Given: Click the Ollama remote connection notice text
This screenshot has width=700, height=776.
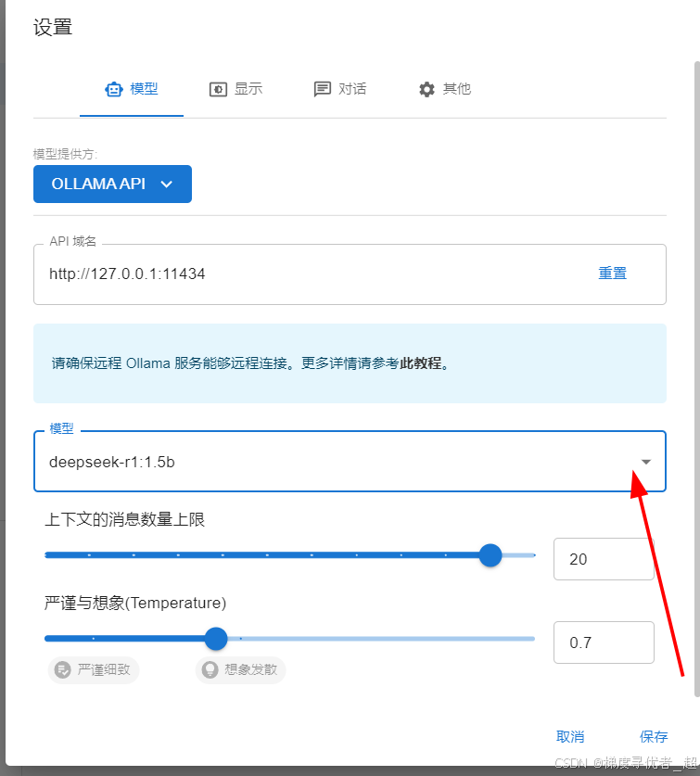Looking at the screenshot, I should coord(250,363).
